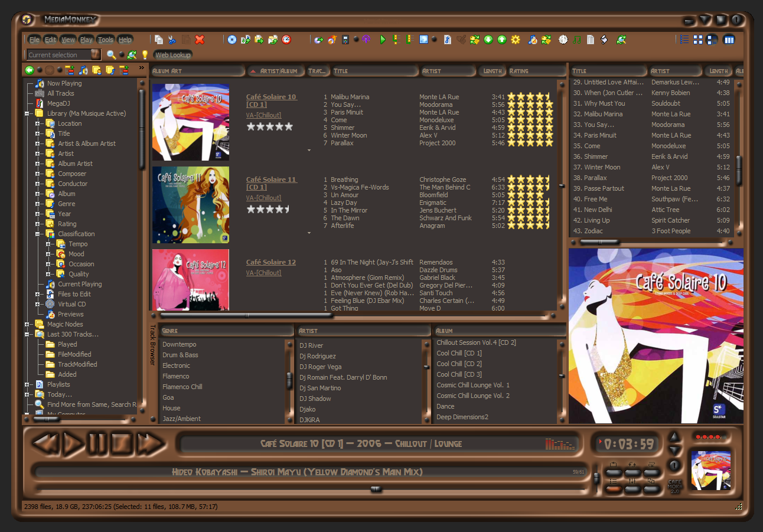The height and width of the screenshot is (532, 763).
Task: Open the Café Solaire 11 album link
Action: point(271,179)
